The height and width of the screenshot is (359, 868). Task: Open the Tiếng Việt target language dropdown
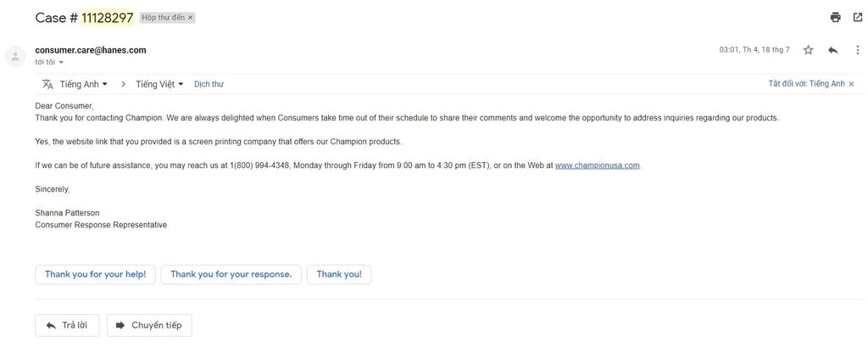(159, 84)
